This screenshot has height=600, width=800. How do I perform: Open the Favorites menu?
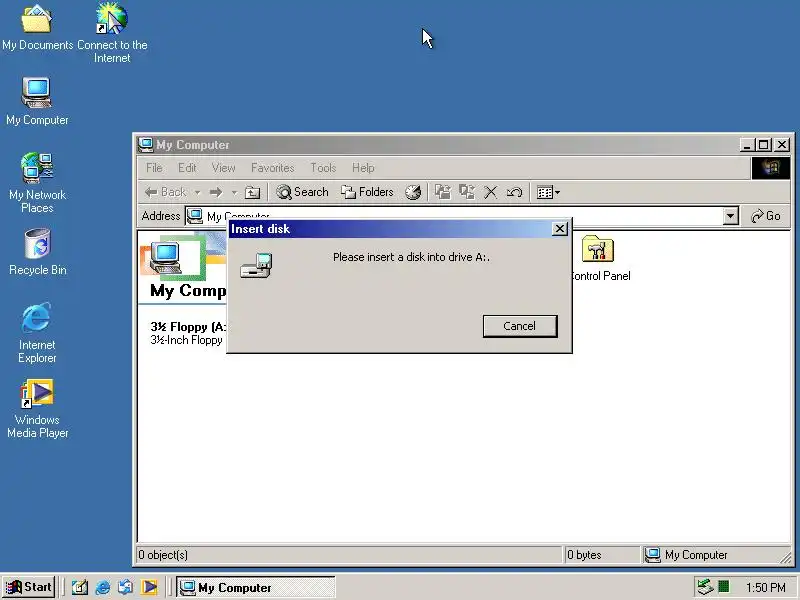click(272, 168)
